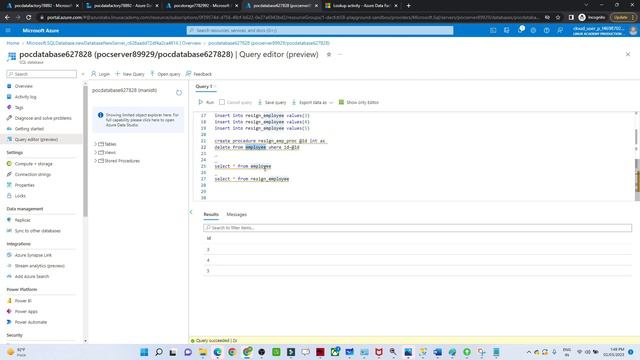Click Show only Editor
The image size is (640, 360).
(x=359, y=102)
